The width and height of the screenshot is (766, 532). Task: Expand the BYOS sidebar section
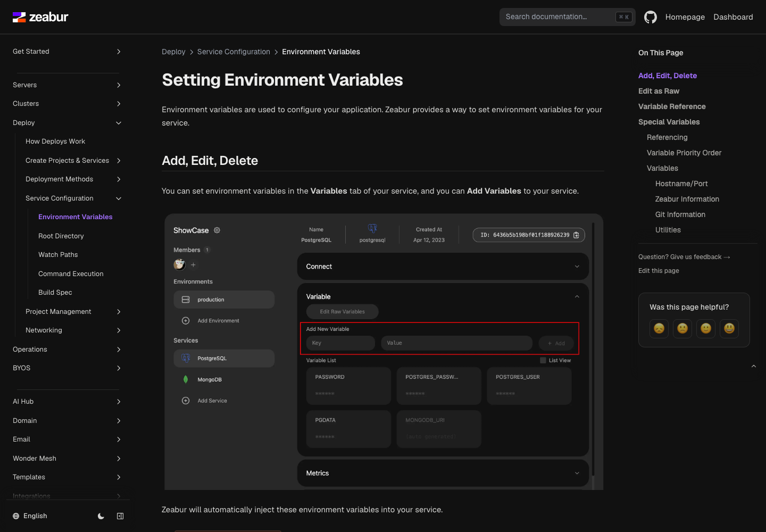[x=67, y=368]
